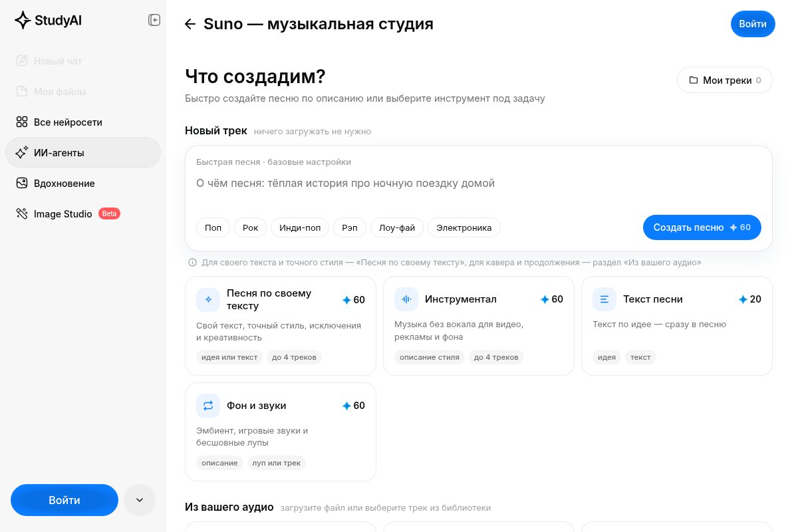Click the Новый чат pencil icon
The width and height of the screenshot is (798, 532).
pos(22,61)
